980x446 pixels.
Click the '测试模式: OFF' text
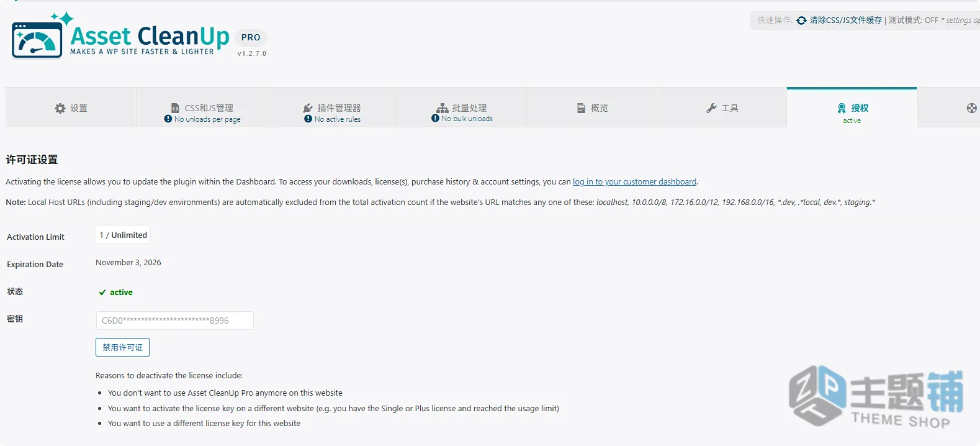click(913, 20)
